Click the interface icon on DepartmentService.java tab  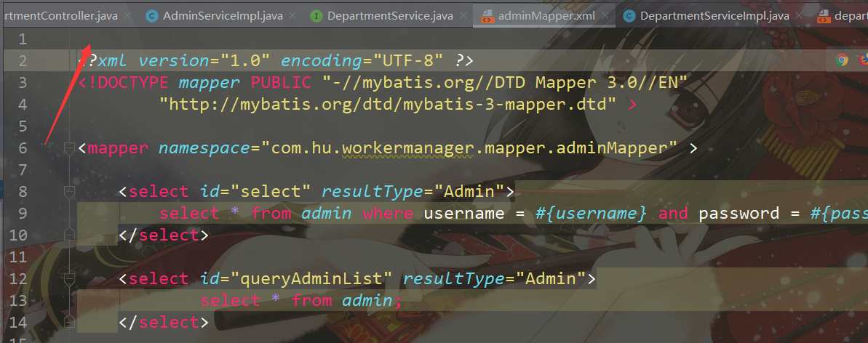pyautogui.click(x=316, y=16)
